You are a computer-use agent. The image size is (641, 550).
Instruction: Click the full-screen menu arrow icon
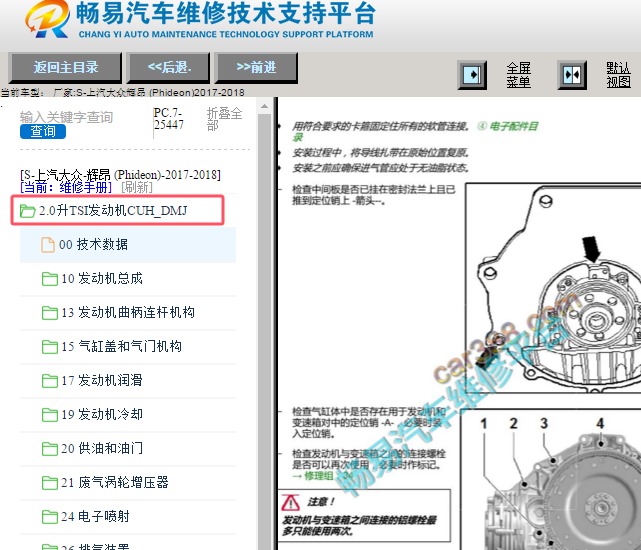(472, 75)
